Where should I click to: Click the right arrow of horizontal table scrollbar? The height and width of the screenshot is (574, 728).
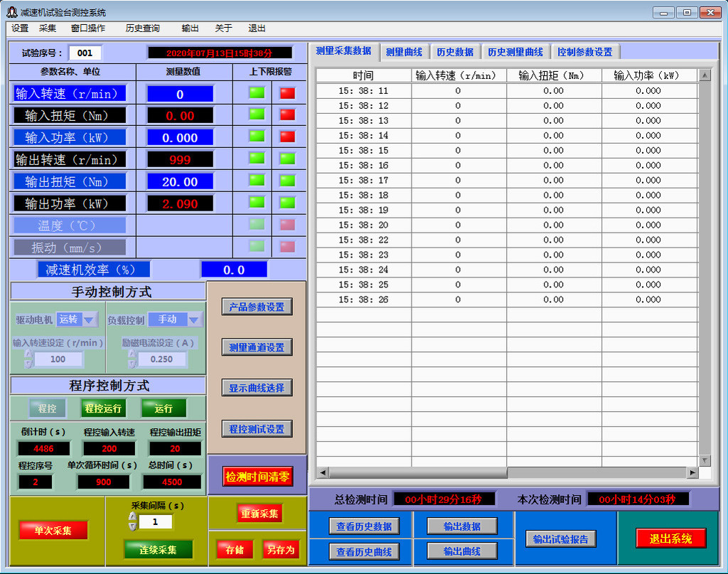point(692,472)
